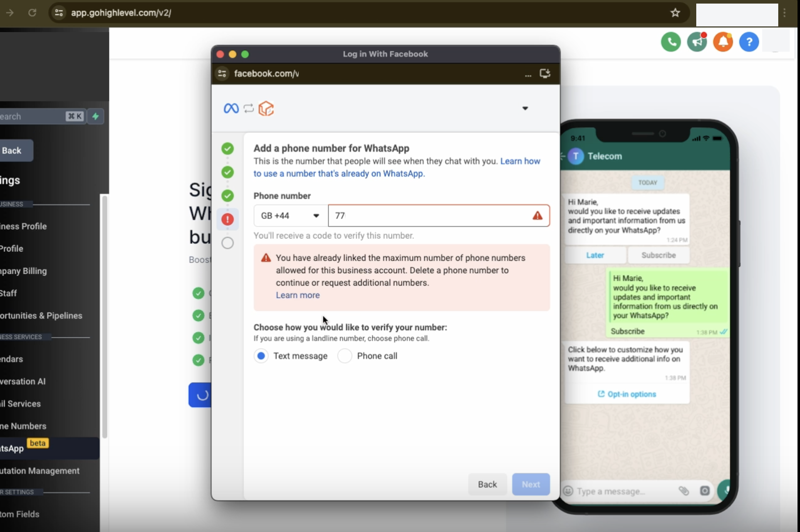Image resolution: width=800 pixels, height=532 pixels.
Task: Click the popup's open-in-tab icon
Action: [x=545, y=73]
